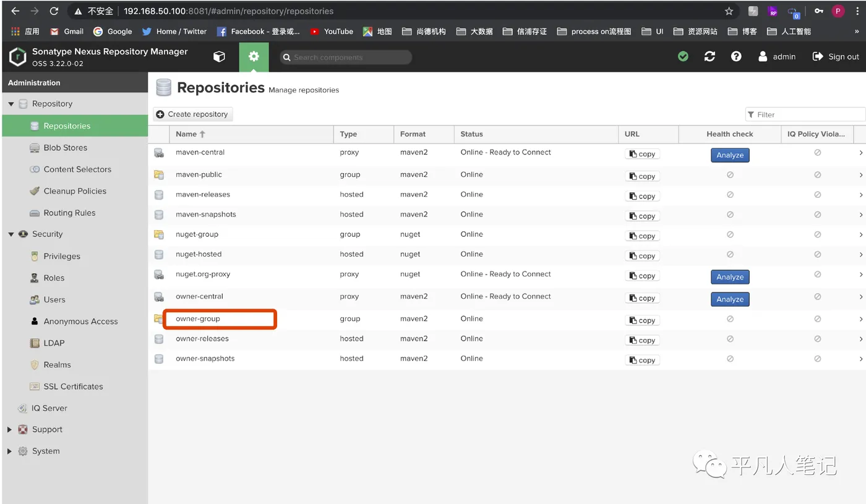Click the maven-central proxy icon
866x504 pixels.
[x=159, y=153]
